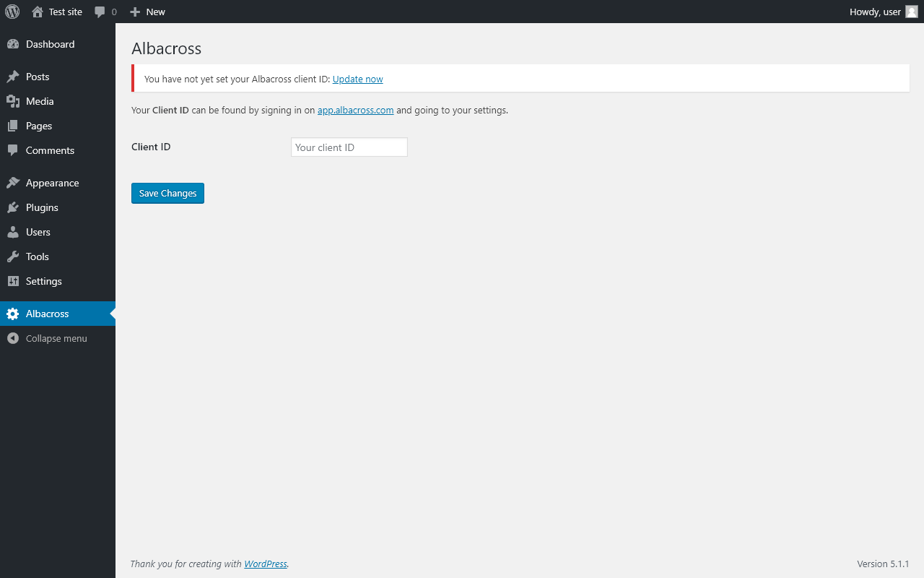Open the Howdy, user account menu
924x578 pixels.
(875, 12)
